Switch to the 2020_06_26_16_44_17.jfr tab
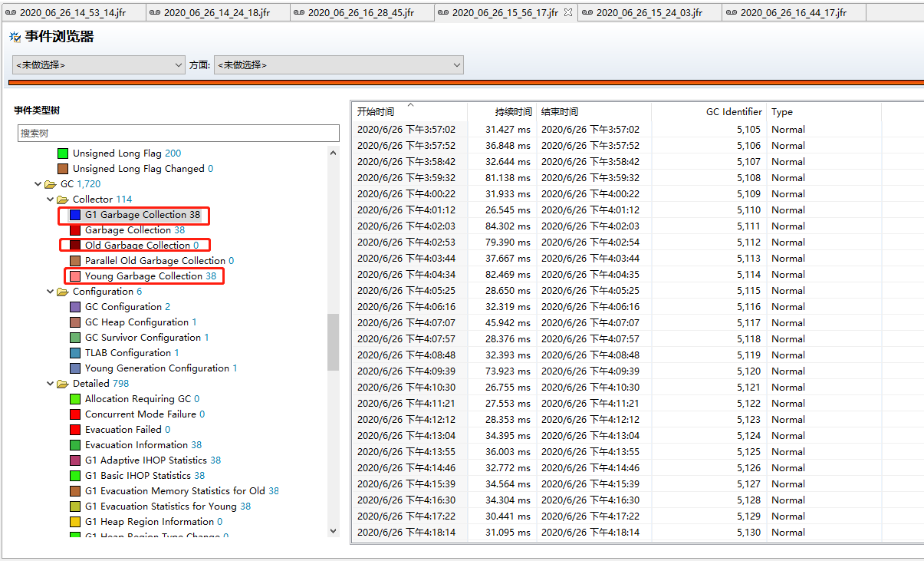Viewport: 924px width, 561px height. coord(794,12)
